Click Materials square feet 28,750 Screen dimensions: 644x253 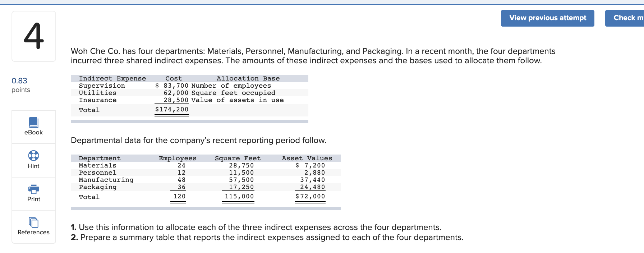point(241,165)
